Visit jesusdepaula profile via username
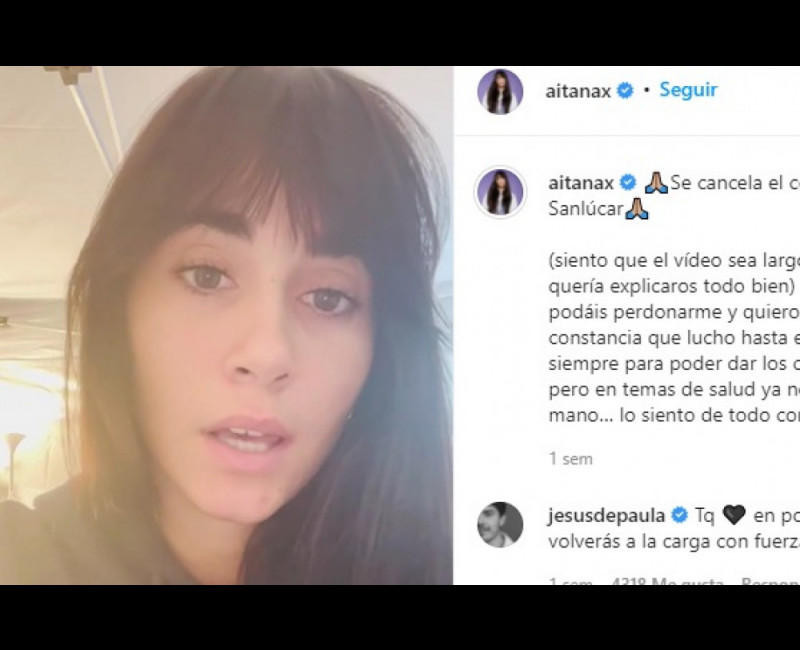The width and height of the screenshot is (800, 650). 607,516
